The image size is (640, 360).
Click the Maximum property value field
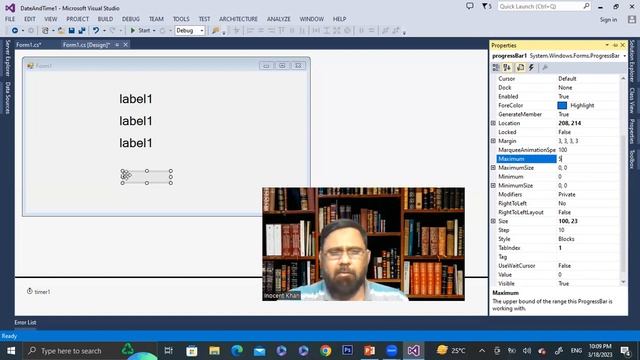[588, 159]
